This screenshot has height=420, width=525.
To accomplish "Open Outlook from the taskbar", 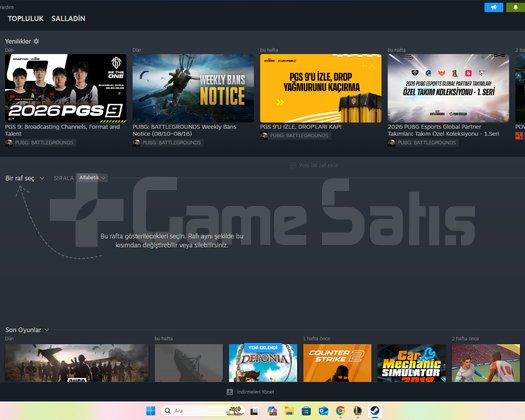I will click(x=323, y=411).
